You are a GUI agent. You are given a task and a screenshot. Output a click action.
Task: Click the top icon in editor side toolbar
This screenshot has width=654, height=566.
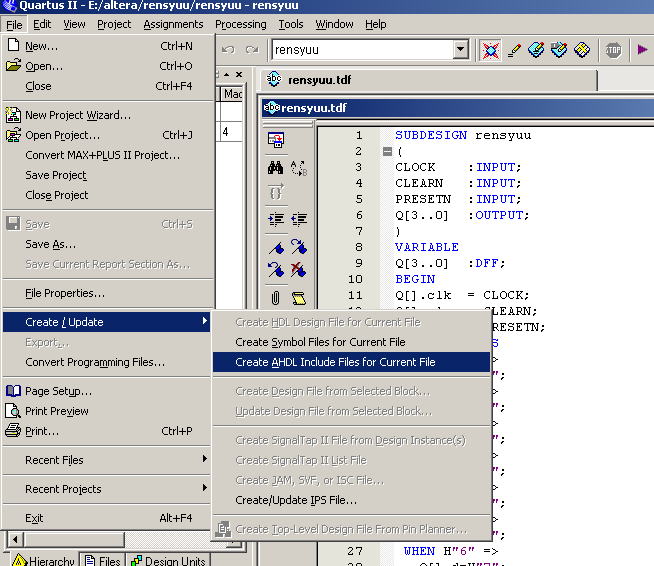(276, 140)
